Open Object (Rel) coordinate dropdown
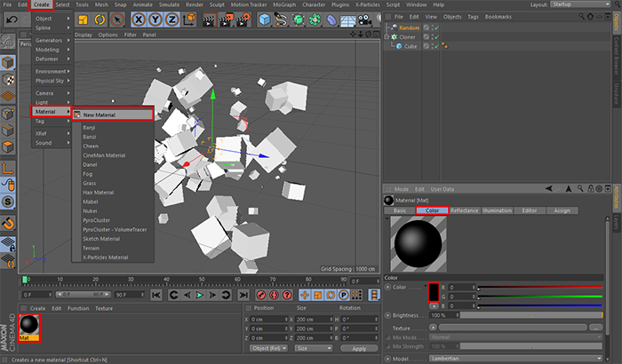The height and width of the screenshot is (364, 622). (269, 348)
